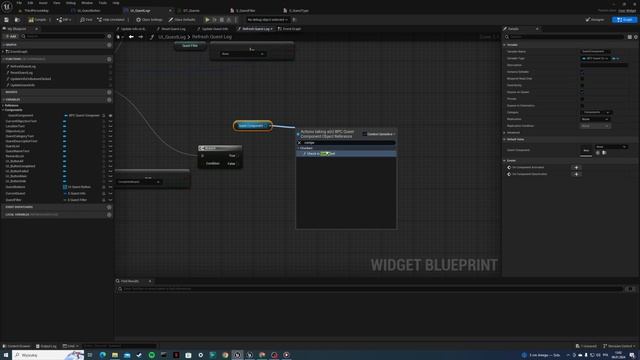The height and width of the screenshot is (360, 640).
Task: Toggle the Expose on Spawn checkbox
Action: point(582,92)
